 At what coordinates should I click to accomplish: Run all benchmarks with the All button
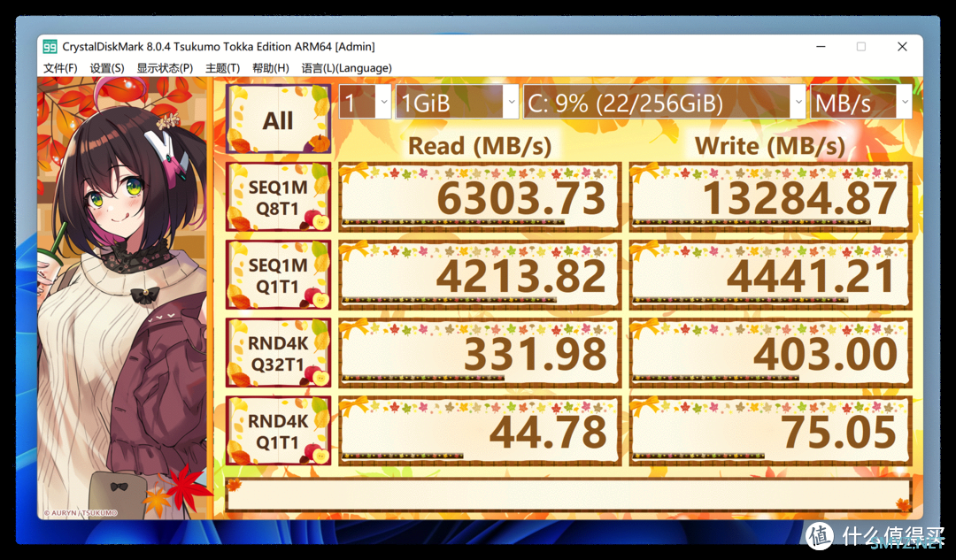click(x=278, y=119)
